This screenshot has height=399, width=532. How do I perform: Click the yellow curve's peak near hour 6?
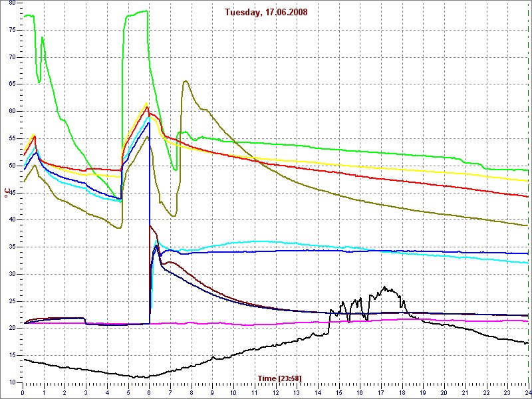pos(146,102)
